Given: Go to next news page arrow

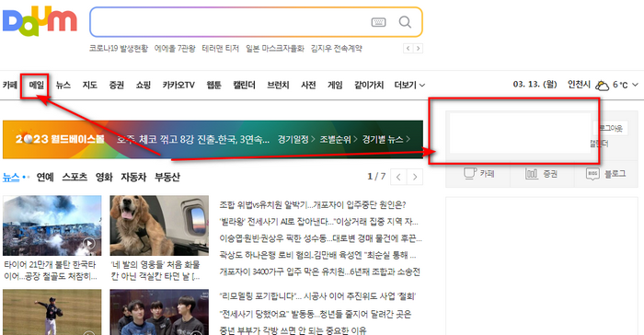Looking at the screenshot, I should click(x=415, y=177).
